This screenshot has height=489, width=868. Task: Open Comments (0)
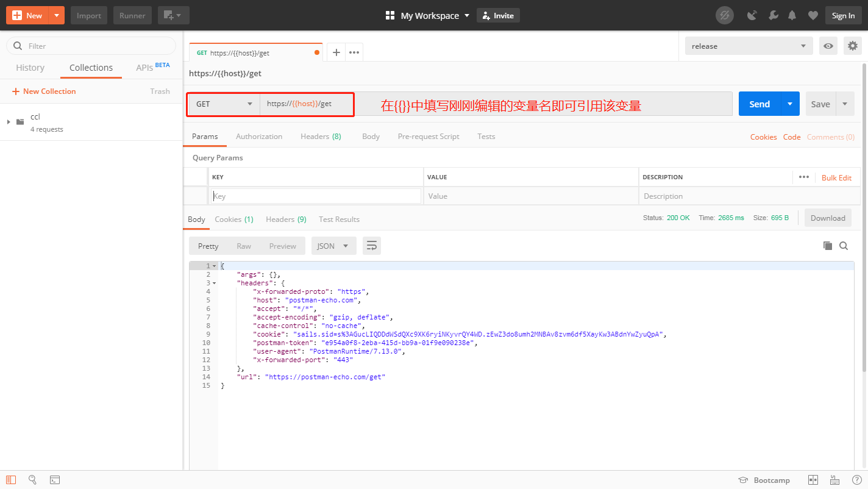click(830, 137)
